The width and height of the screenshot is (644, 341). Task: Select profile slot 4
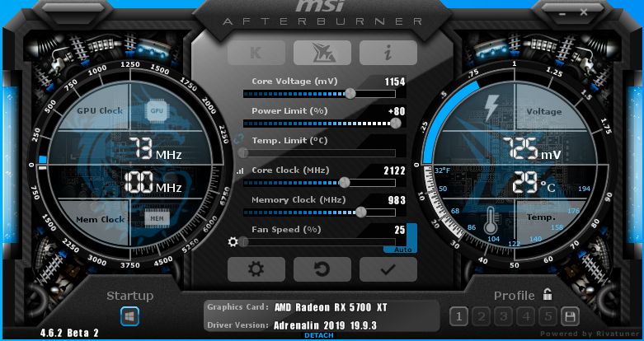(x=526, y=316)
